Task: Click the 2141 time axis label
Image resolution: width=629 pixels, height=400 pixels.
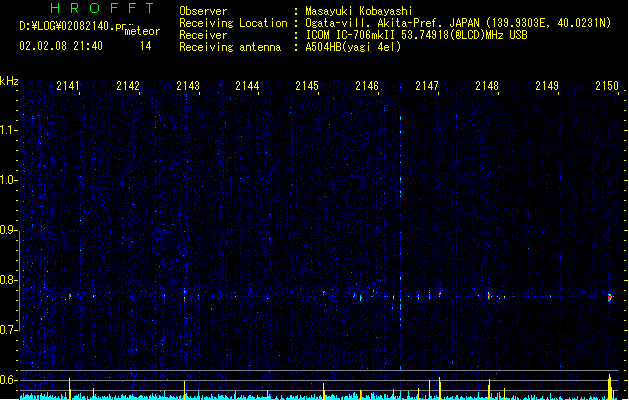Action: (x=68, y=86)
